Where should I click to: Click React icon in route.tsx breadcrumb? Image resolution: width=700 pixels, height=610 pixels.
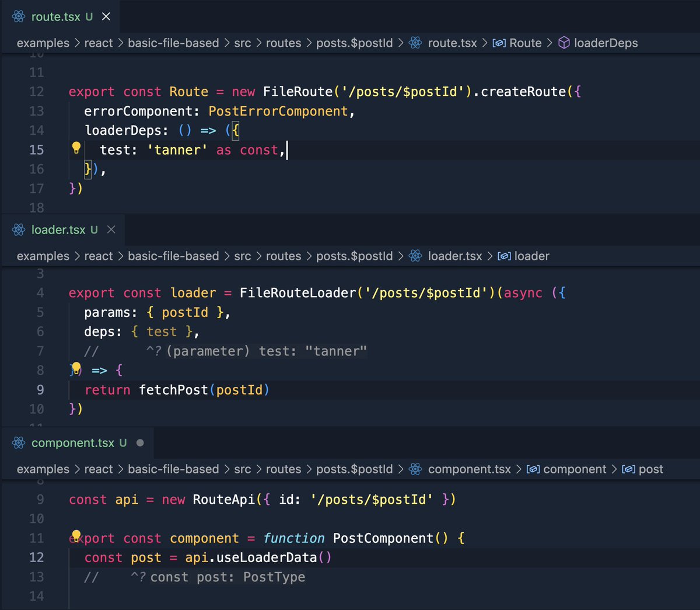(415, 43)
